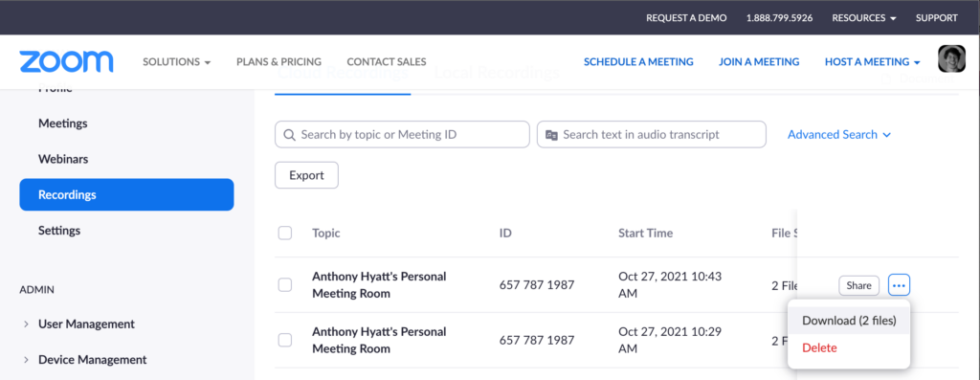Open the Solutions dropdown

click(177, 62)
